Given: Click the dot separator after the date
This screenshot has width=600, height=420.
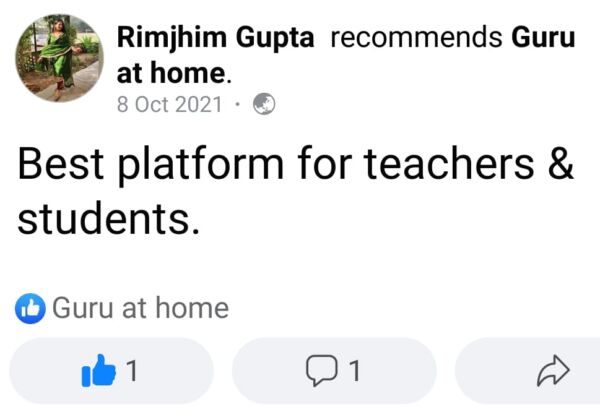Looking at the screenshot, I should pos(238,103).
